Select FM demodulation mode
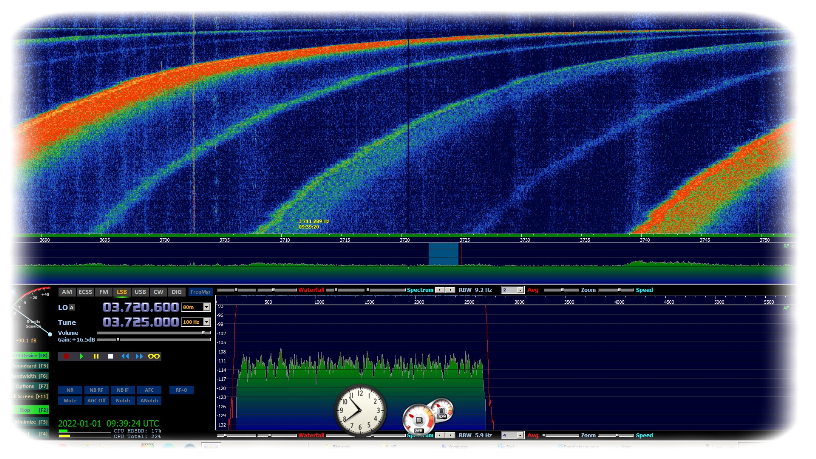Viewport: 816px width, 459px height. pos(104,292)
